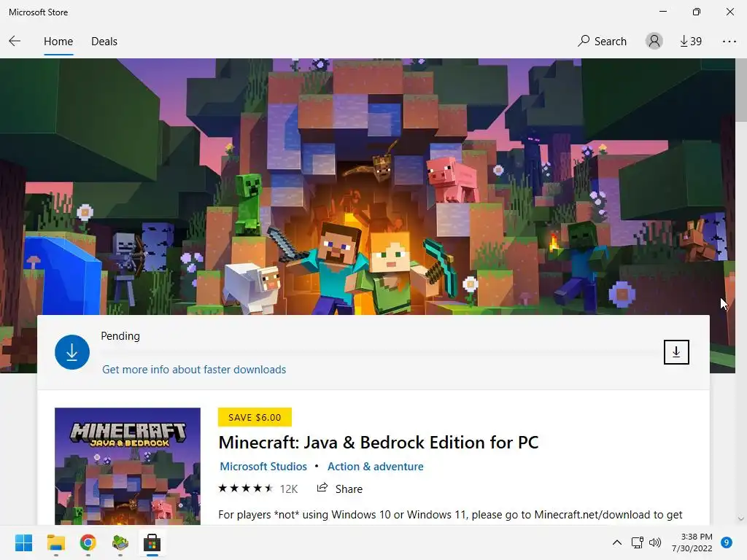The height and width of the screenshot is (560, 747).
Task: Click the blue circular download icon
Action: (x=72, y=352)
